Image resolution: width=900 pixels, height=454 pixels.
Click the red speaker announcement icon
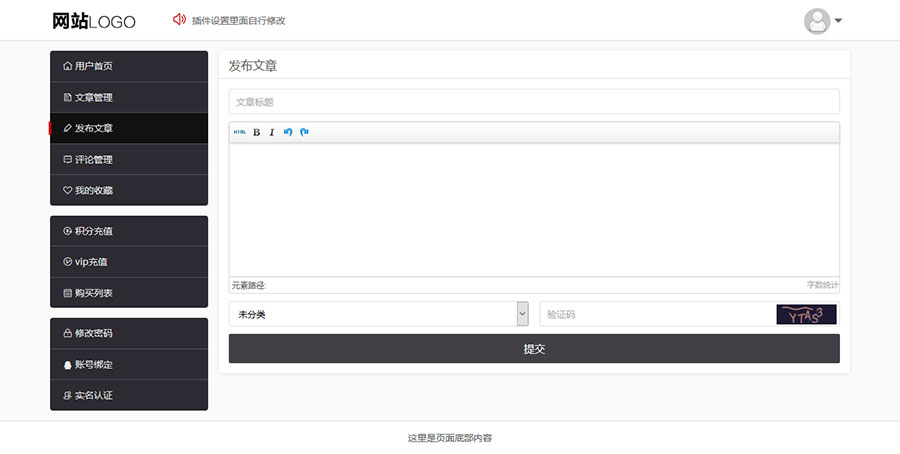click(179, 20)
